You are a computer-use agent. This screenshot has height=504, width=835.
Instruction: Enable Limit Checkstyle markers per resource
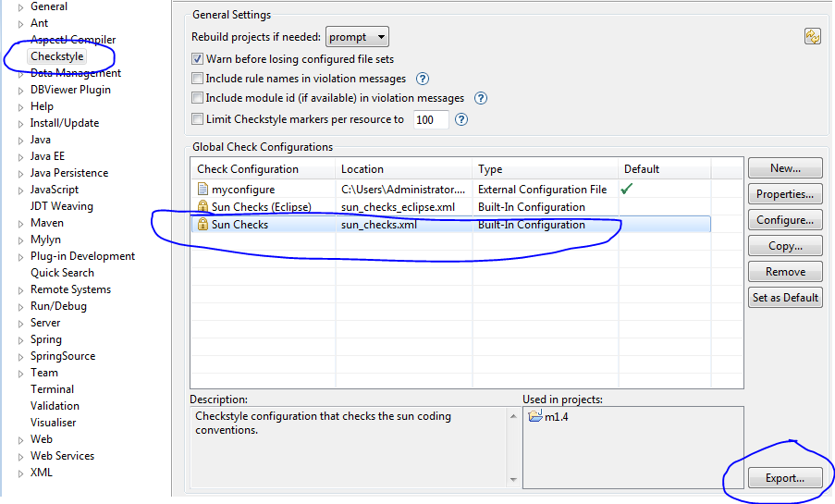[x=198, y=118]
